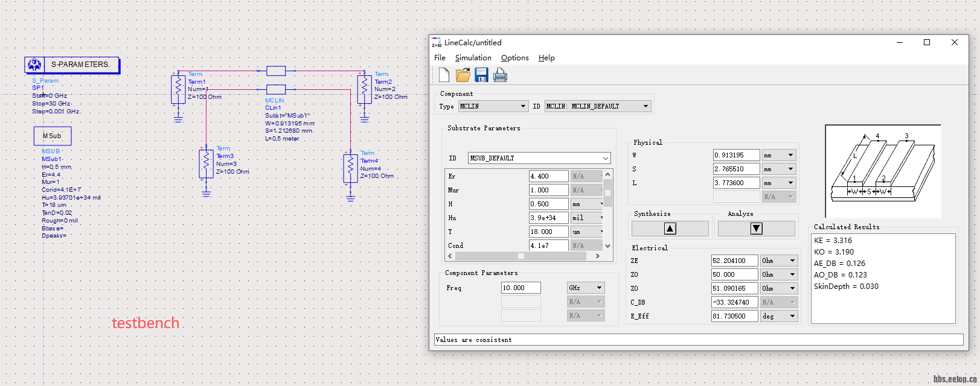
Task: Click the ZE field 52.204100
Action: coord(734,261)
